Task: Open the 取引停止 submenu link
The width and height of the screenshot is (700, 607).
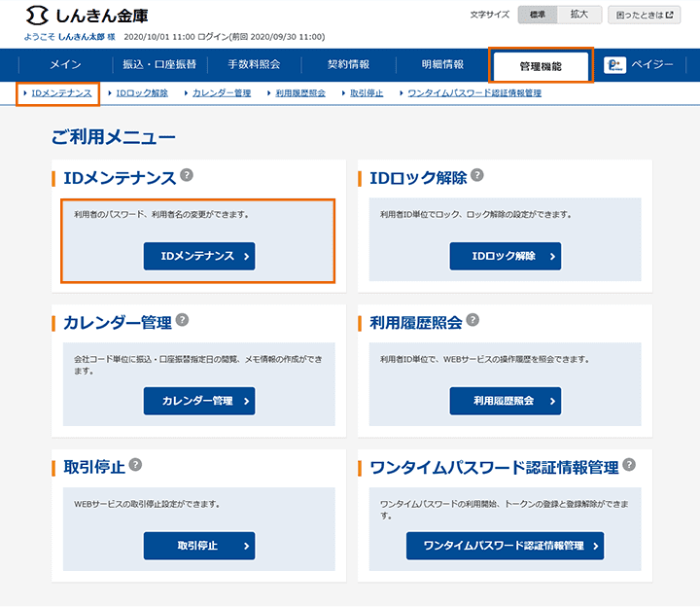Action: point(366,93)
